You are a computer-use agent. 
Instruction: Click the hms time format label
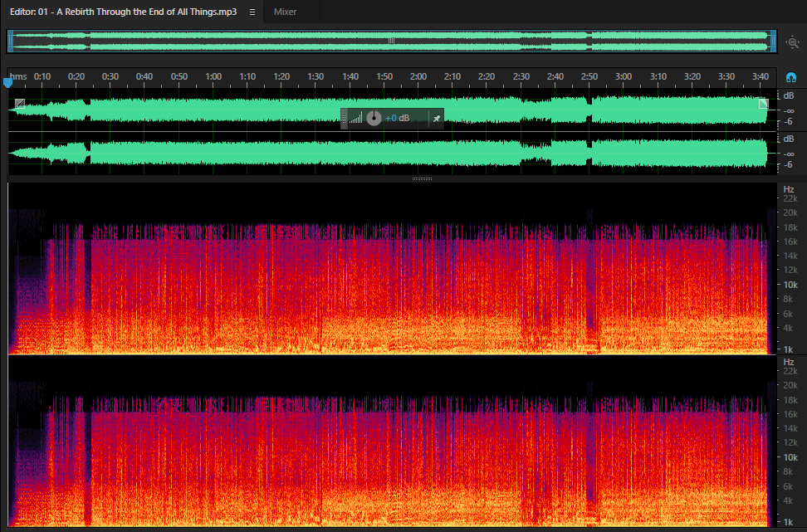pos(18,76)
